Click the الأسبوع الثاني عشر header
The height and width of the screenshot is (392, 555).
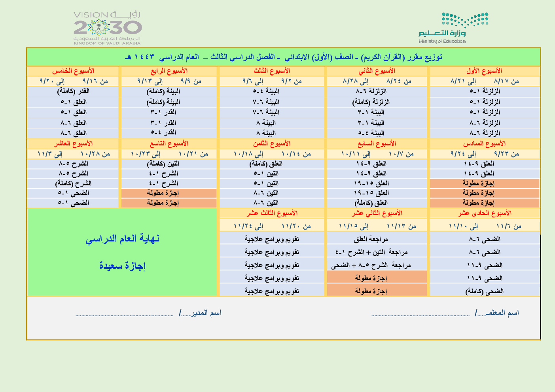click(377, 213)
